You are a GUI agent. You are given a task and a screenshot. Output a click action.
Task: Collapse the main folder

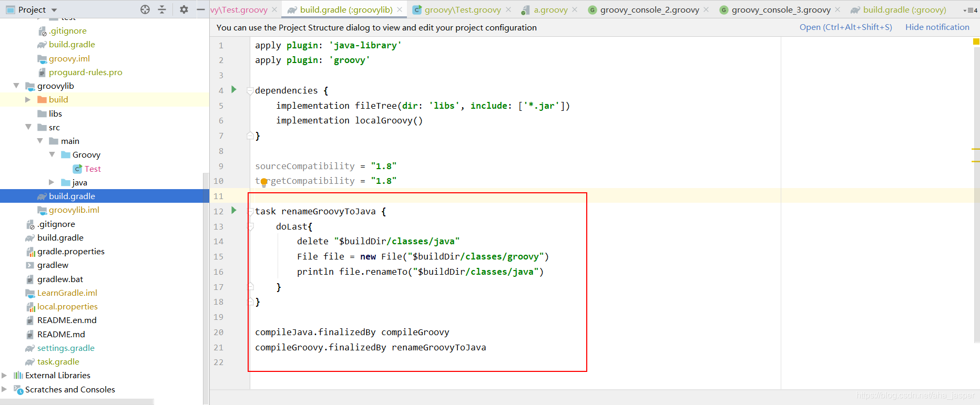point(40,141)
